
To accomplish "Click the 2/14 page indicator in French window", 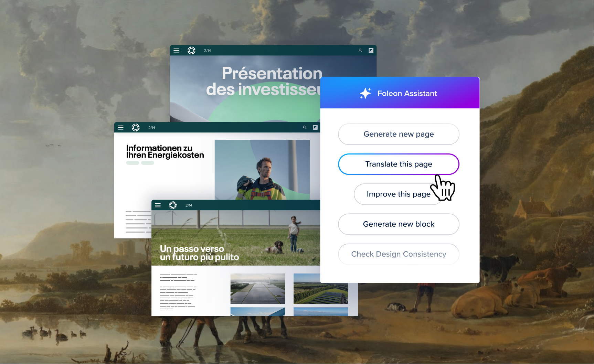I will pos(208,51).
